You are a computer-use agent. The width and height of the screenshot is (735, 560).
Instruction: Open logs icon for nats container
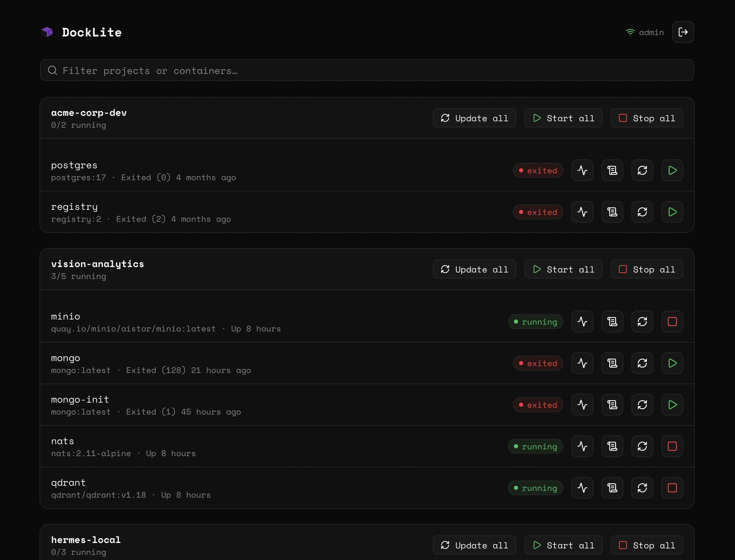612,446
